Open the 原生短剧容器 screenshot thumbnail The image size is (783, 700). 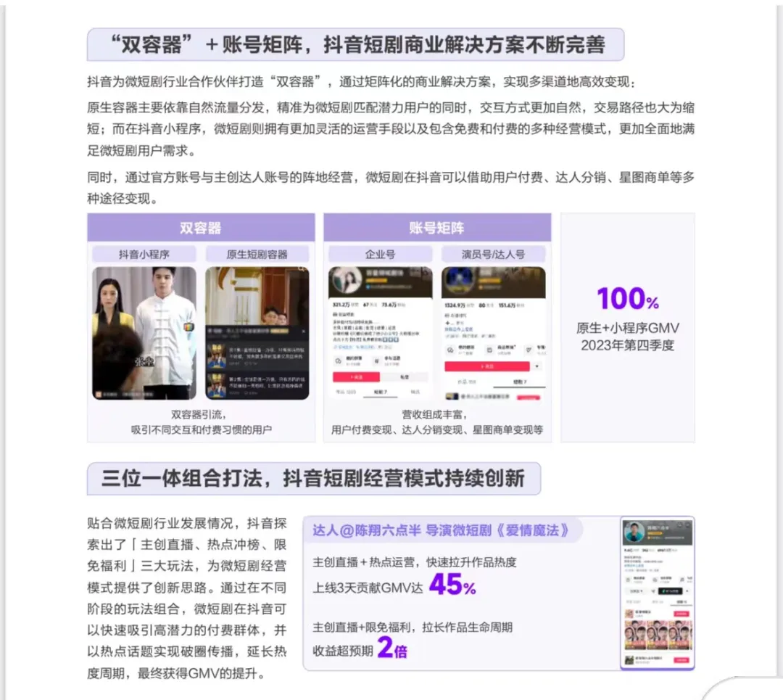(257, 333)
